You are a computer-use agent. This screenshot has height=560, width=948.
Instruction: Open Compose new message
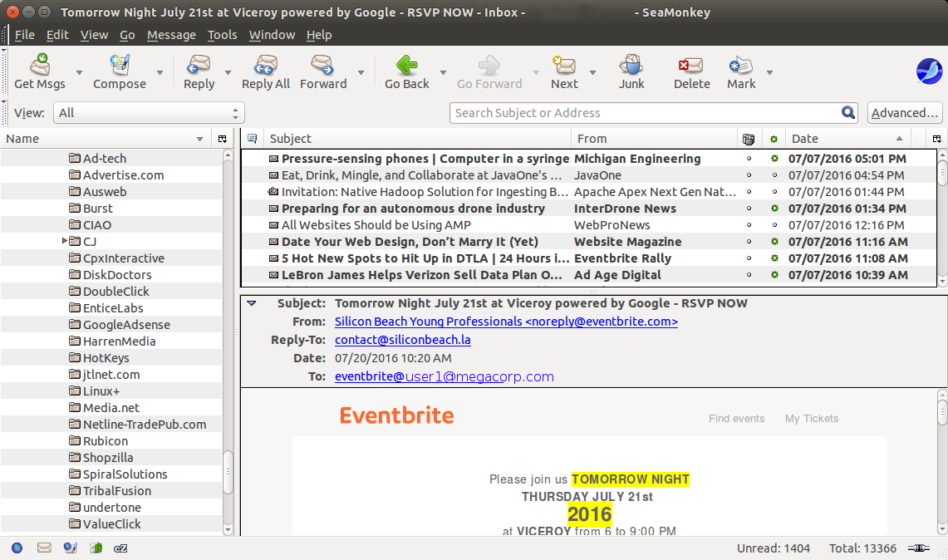pyautogui.click(x=119, y=71)
